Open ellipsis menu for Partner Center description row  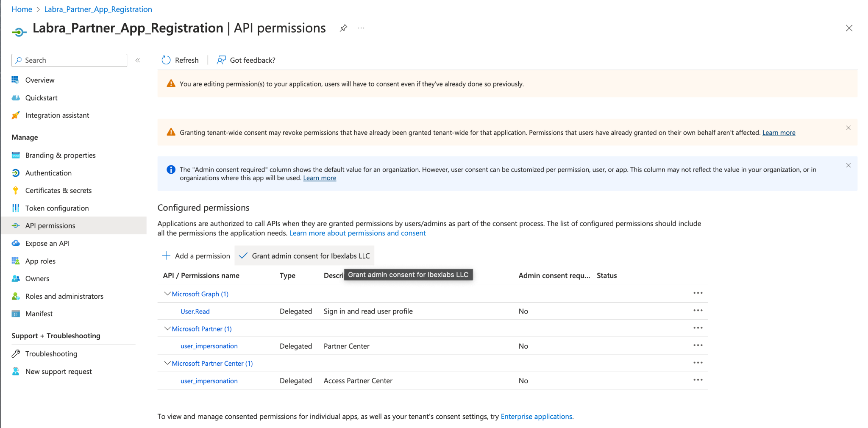698,345
